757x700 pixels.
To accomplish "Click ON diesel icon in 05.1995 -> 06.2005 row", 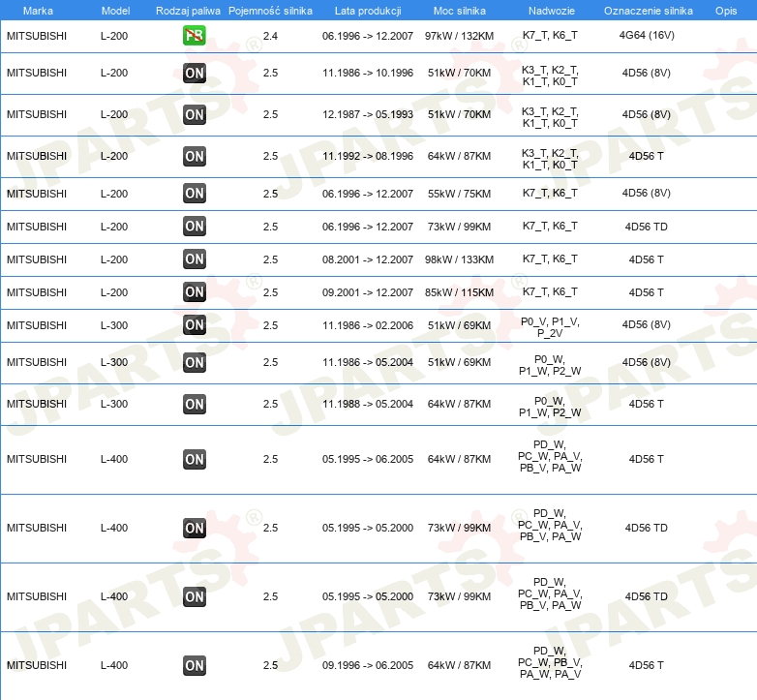I will click(194, 459).
